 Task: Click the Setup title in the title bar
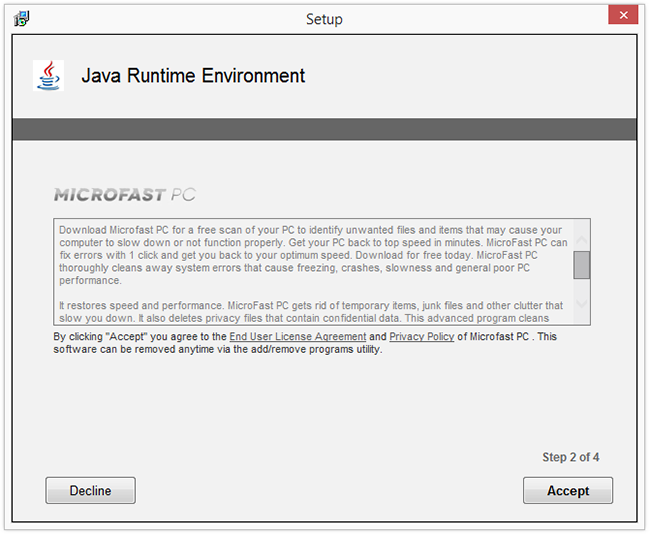(x=324, y=19)
